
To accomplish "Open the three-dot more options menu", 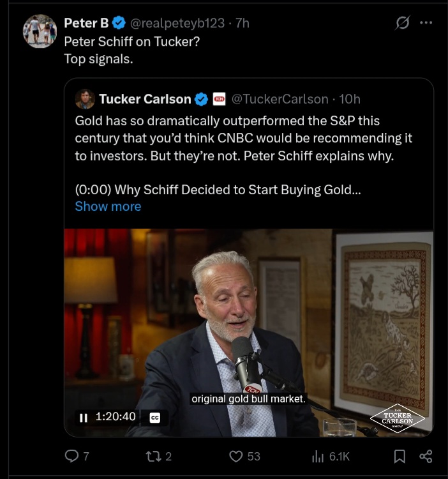I will click(x=426, y=23).
